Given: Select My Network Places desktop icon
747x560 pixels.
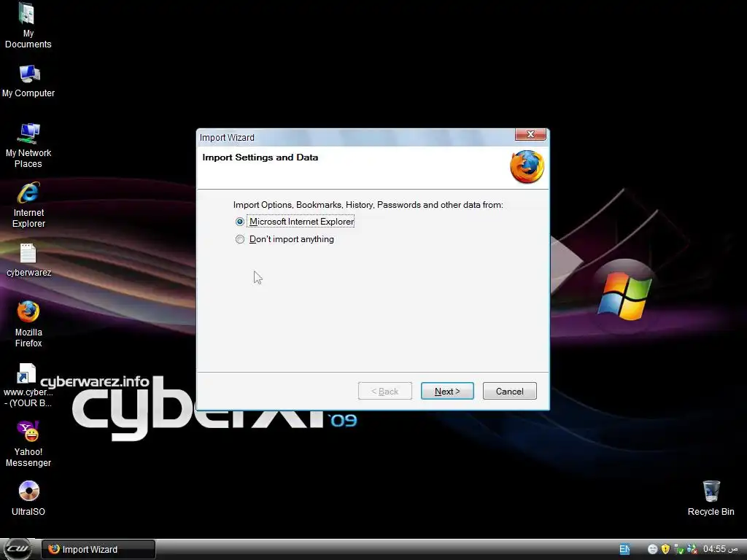Looking at the screenshot, I should pyautogui.click(x=28, y=146).
